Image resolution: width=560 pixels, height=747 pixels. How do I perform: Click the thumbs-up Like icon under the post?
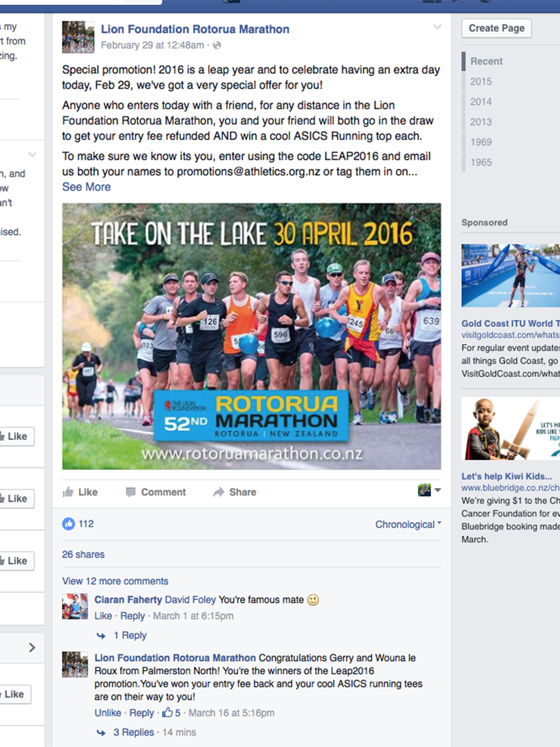click(68, 492)
